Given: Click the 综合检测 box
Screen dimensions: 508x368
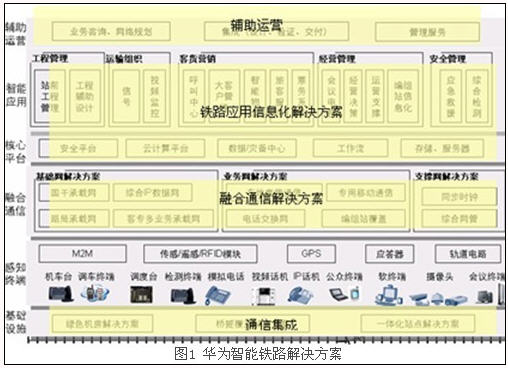Looking at the screenshot, I should tap(477, 96).
